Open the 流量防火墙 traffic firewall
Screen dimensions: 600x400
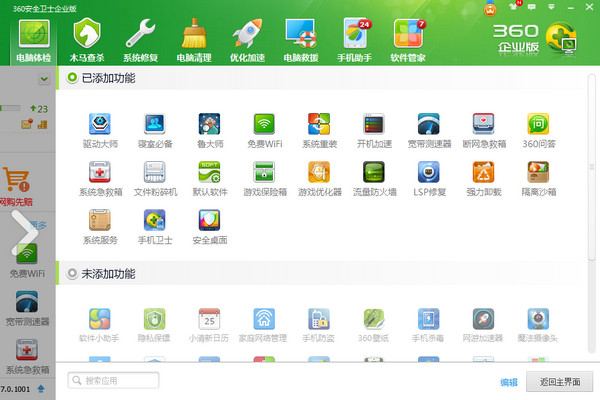pyautogui.click(x=375, y=173)
